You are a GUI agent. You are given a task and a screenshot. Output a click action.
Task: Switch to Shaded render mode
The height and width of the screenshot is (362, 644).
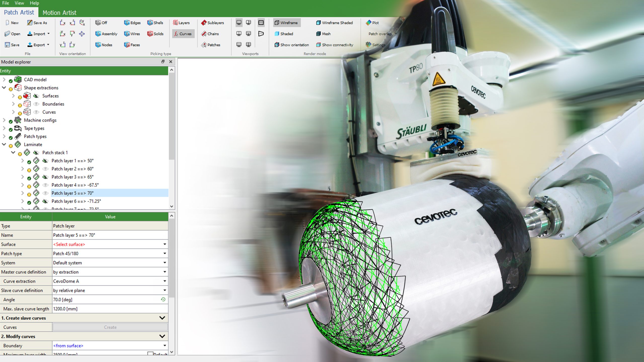pyautogui.click(x=284, y=34)
